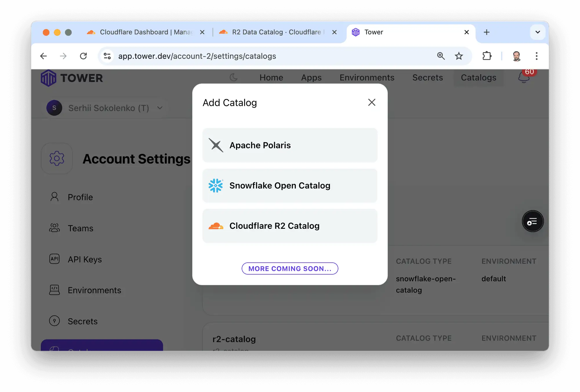The width and height of the screenshot is (580, 392).
Task: Click the API Keys icon
Action: point(54,259)
